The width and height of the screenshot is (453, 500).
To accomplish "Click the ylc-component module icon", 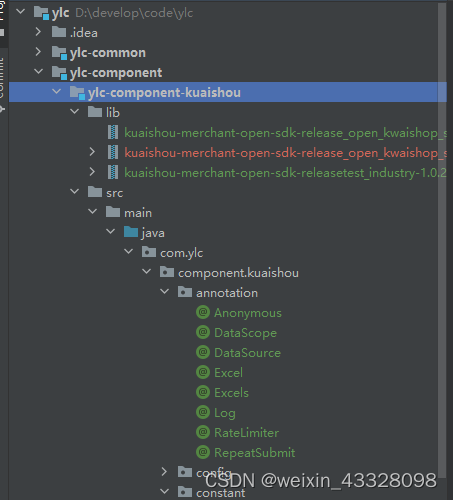I will [x=60, y=73].
